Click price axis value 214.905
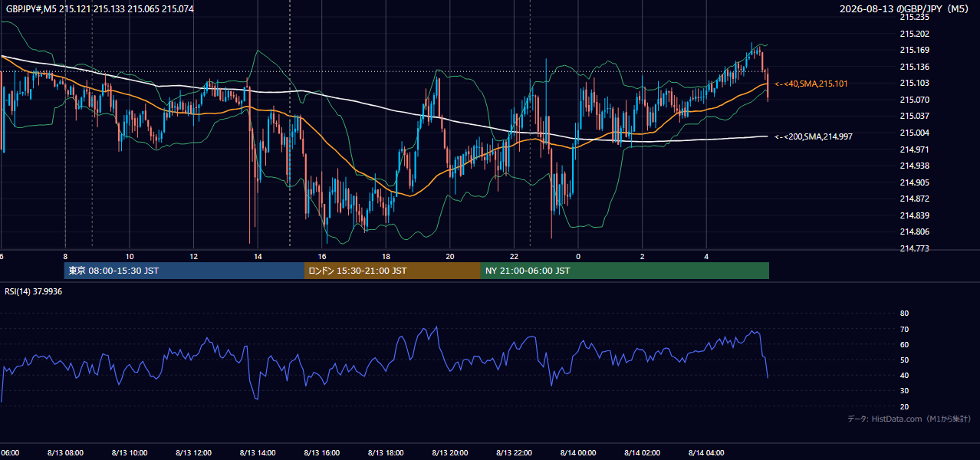Image resolution: width=980 pixels, height=460 pixels. [x=914, y=182]
